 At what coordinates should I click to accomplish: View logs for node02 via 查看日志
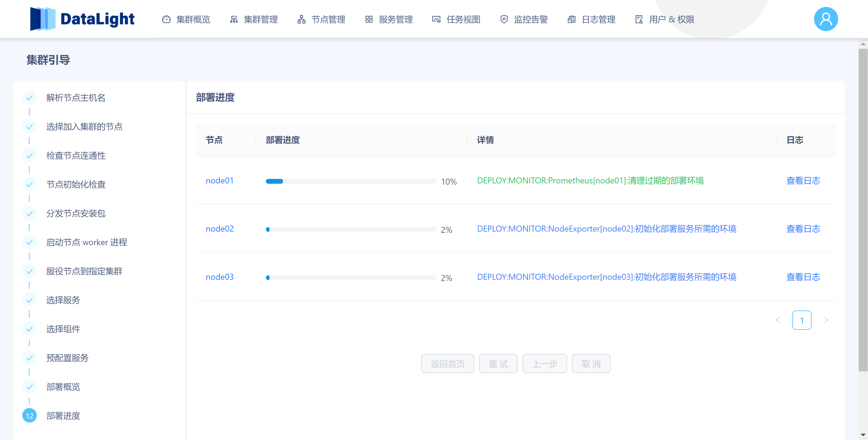point(803,229)
